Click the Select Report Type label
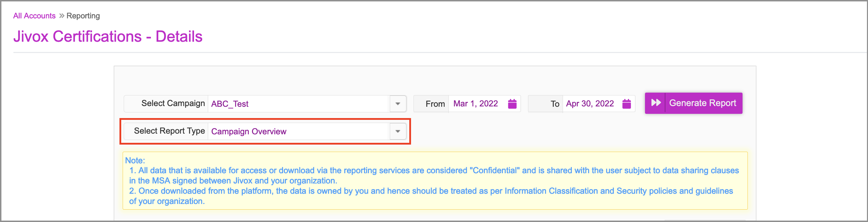This screenshot has width=868, height=222. [169, 131]
